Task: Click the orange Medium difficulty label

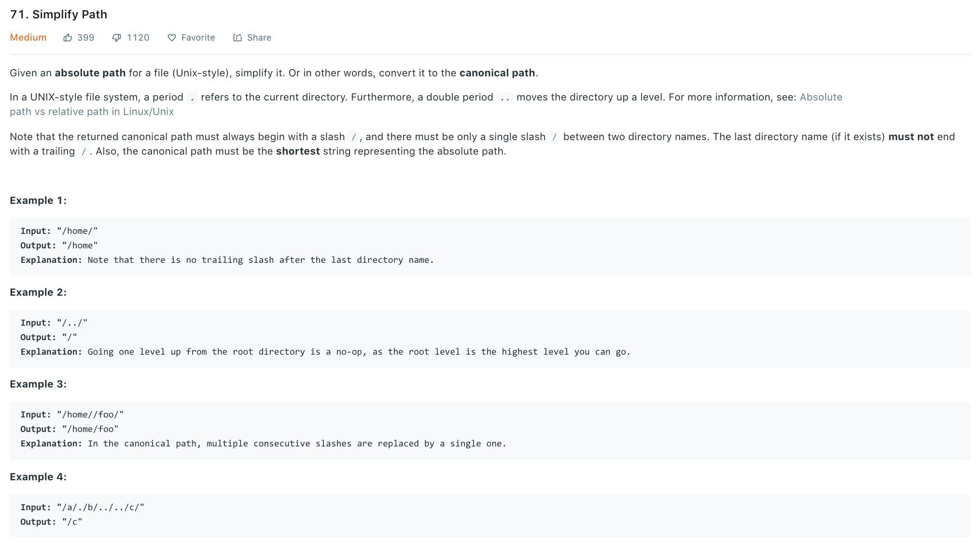Action: tap(28, 38)
